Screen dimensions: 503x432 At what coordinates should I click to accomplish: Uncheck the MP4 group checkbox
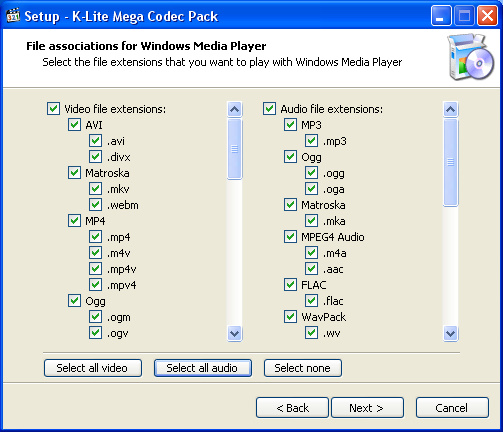[x=74, y=221]
